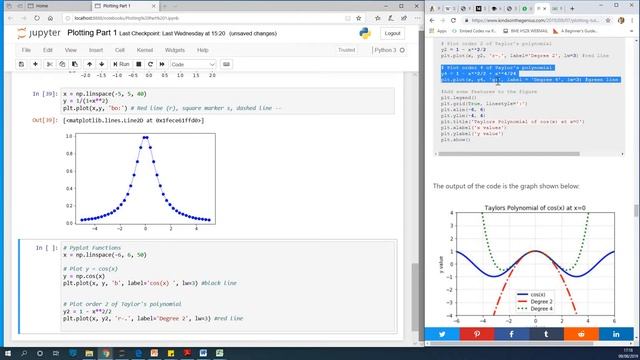Share the article on Facebook

[511, 334]
